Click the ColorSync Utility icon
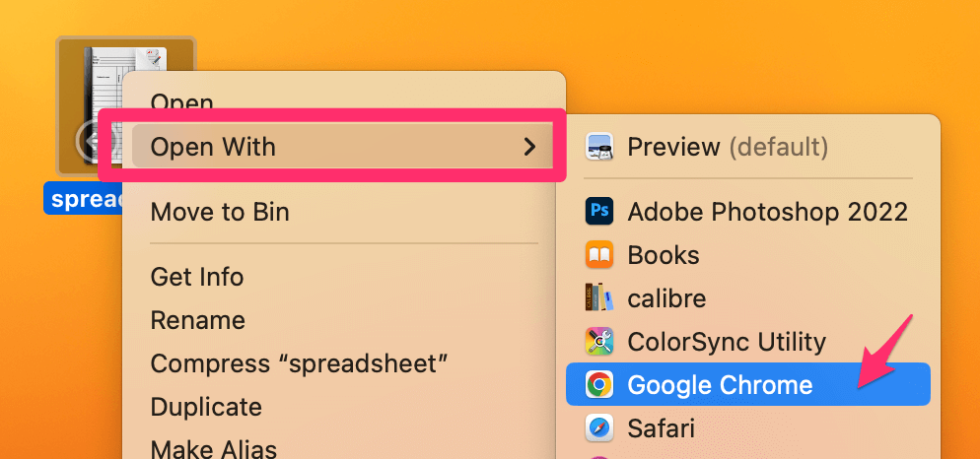Viewport: 980px width, 459px height. 599,342
